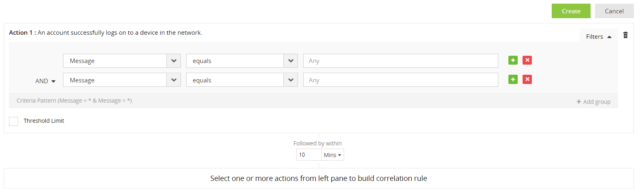Open the first row Message field dropdown
Viewport: 644px width, 189px height.
pyautogui.click(x=174, y=61)
